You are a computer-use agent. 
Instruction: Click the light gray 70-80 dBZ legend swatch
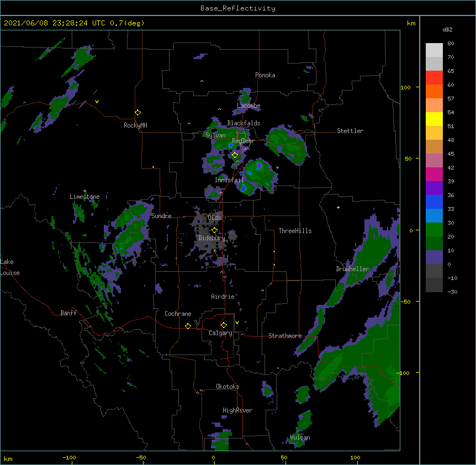(x=434, y=50)
